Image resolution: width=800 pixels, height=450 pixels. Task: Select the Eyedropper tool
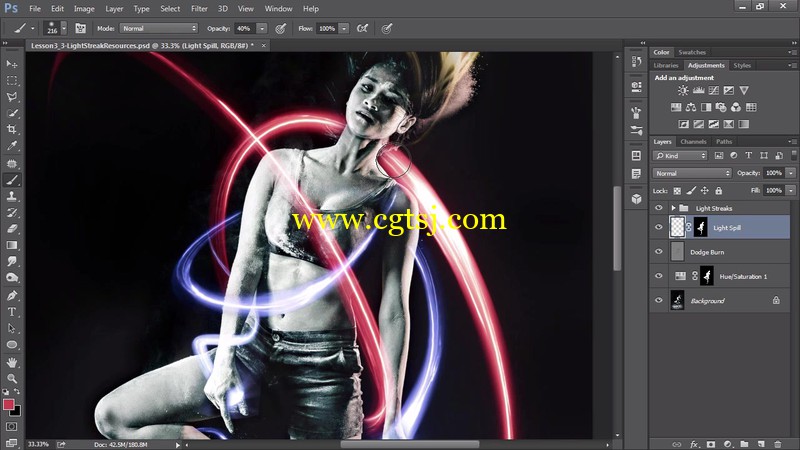[x=12, y=146]
